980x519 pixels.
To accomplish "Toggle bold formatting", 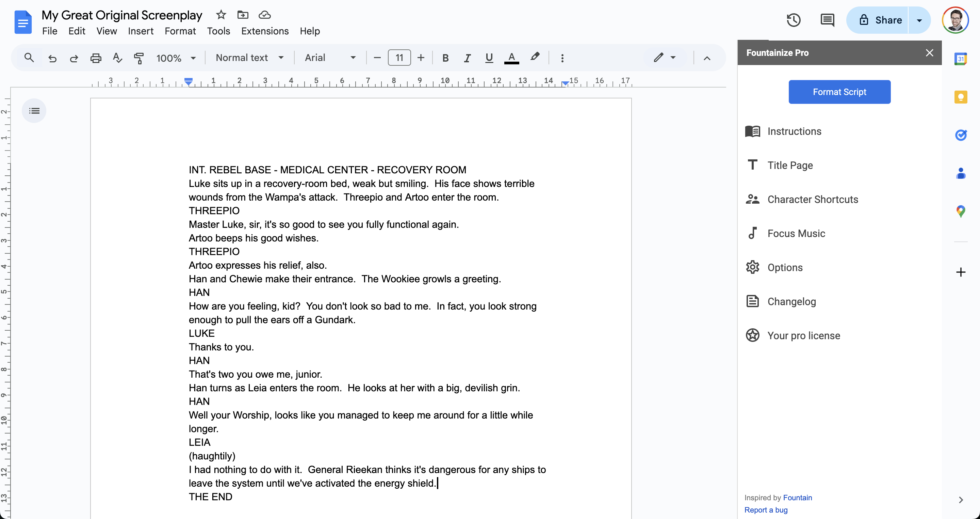I will (445, 58).
